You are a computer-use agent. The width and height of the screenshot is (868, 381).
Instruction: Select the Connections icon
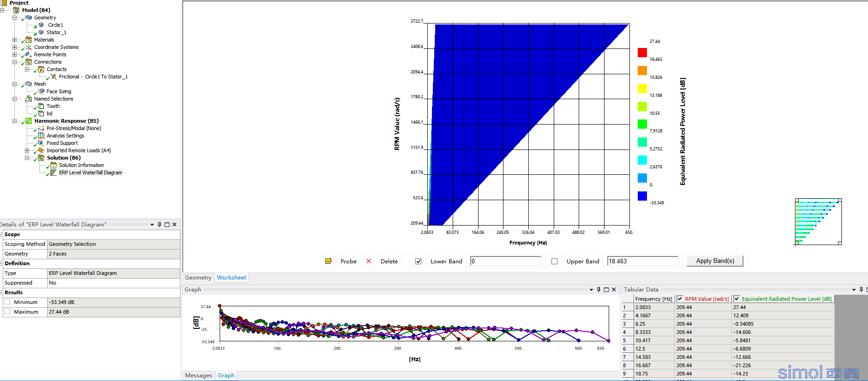tap(29, 62)
